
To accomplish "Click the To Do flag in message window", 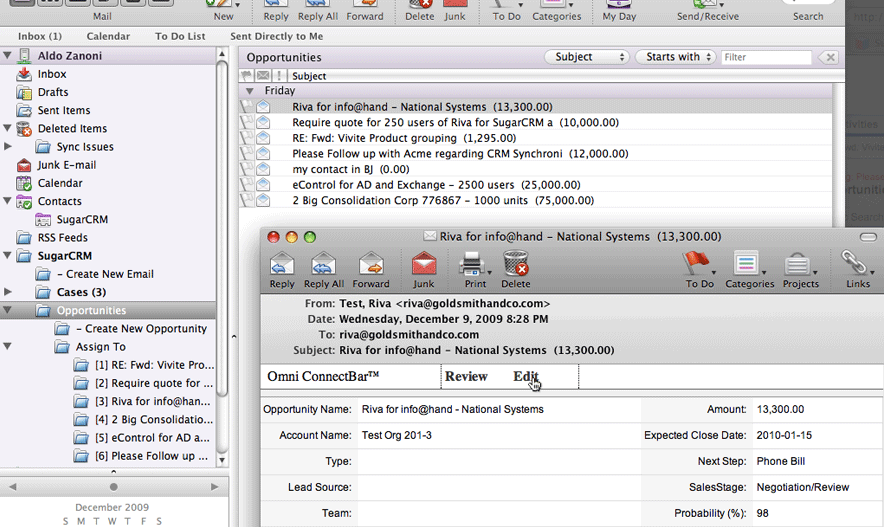I will (697, 266).
